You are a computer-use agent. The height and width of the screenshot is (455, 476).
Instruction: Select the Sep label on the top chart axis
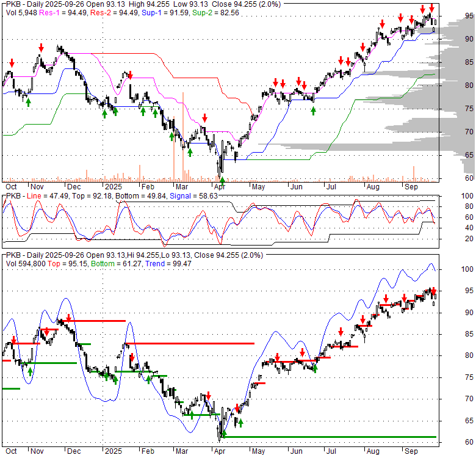(x=411, y=187)
